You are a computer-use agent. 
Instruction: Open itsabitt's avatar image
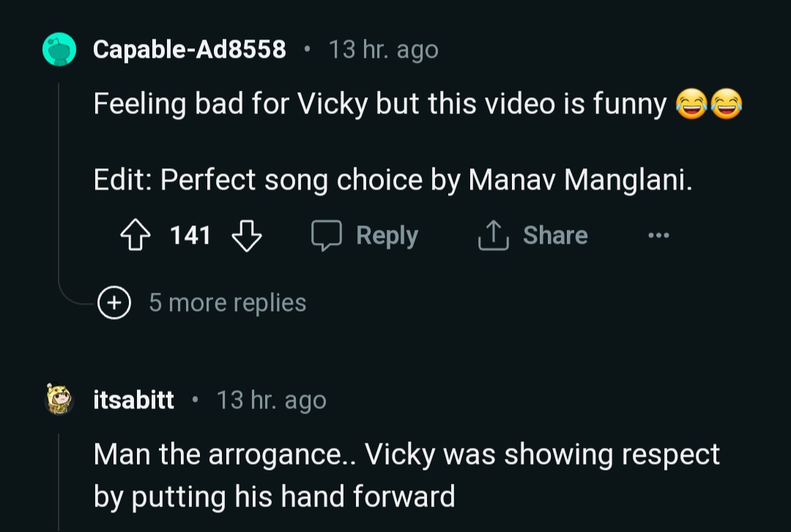[59, 400]
